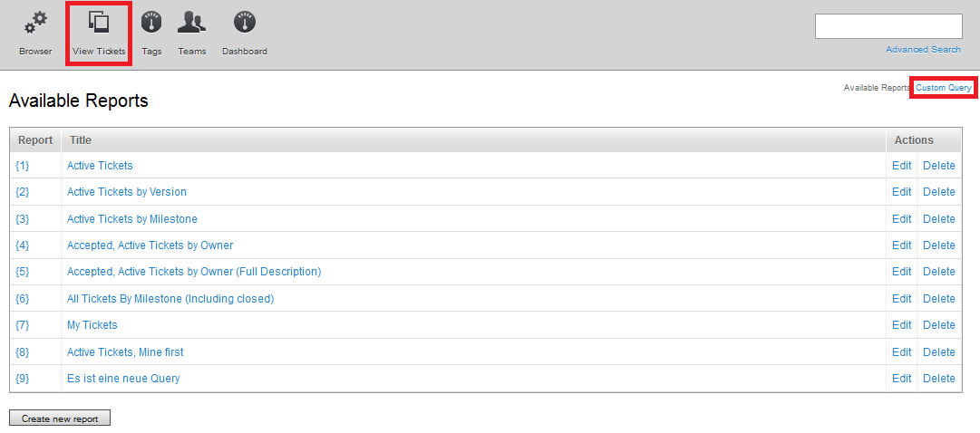Delete the Es ist eine neue Query report

938,379
